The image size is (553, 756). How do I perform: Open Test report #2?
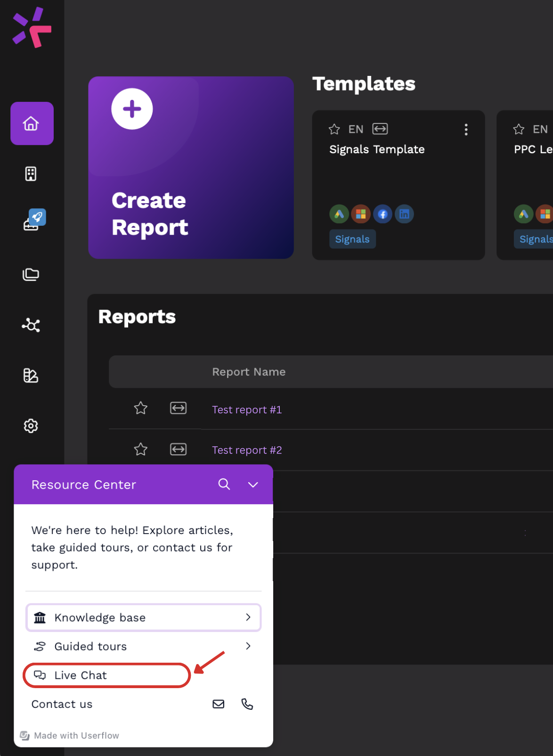(247, 450)
